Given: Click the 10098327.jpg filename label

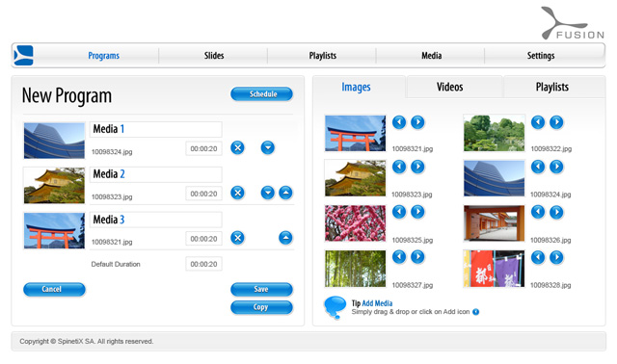Looking at the screenshot, I should (x=413, y=285).
